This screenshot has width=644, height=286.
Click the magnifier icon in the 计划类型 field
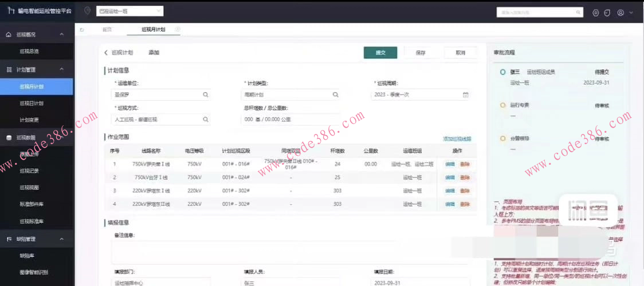pos(335,95)
